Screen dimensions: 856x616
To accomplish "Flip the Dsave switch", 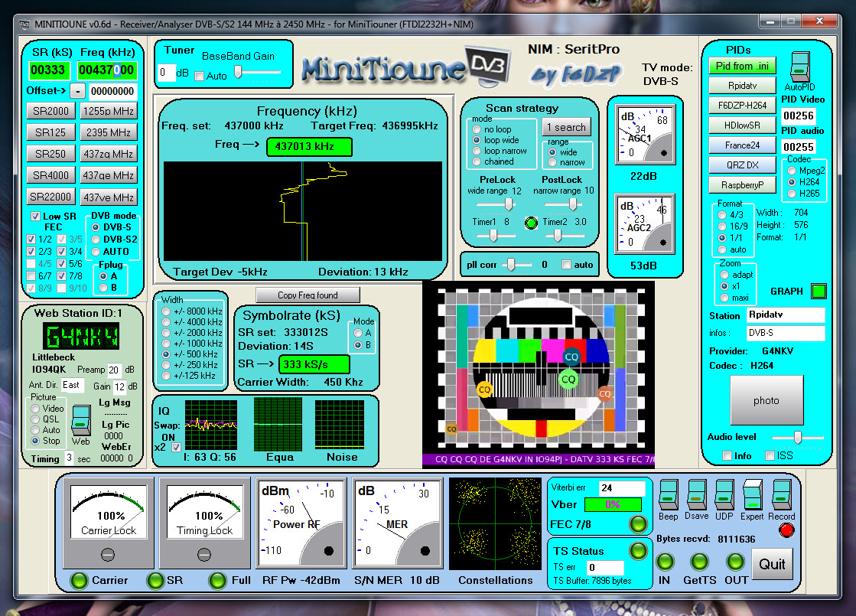I will 696,495.
